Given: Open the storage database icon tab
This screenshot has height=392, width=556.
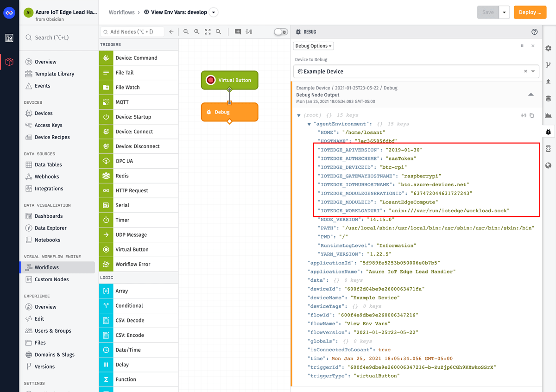Looking at the screenshot, I should point(549,99).
